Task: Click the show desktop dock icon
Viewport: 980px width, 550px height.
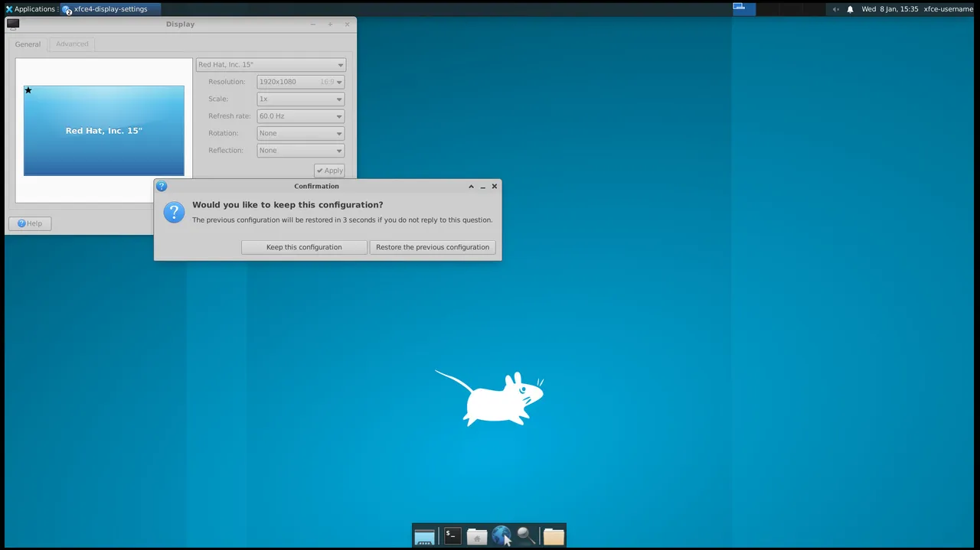Action: pos(424,536)
